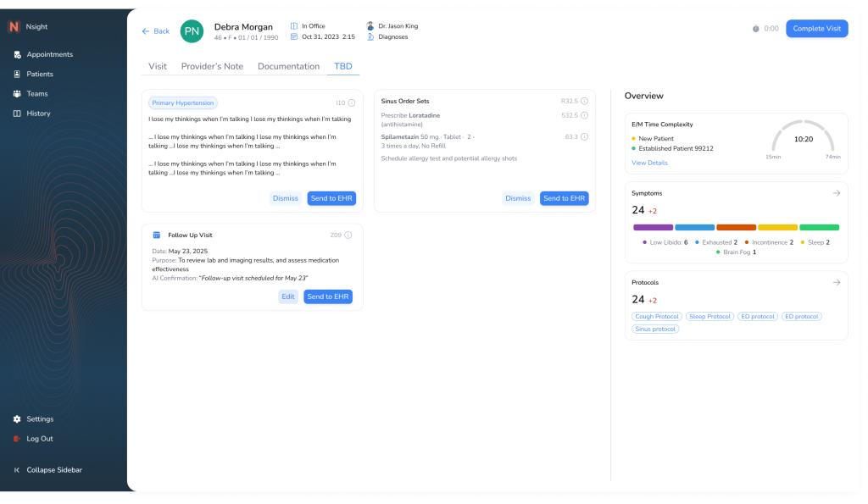The width and height of the screenshot is (868, 504).
Task: Open Appointments from the sidebar
Action: (x=49, y=54)
